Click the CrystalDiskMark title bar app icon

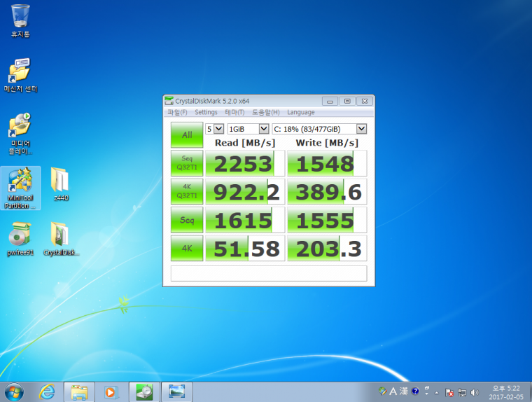click(x=169, y=101)
